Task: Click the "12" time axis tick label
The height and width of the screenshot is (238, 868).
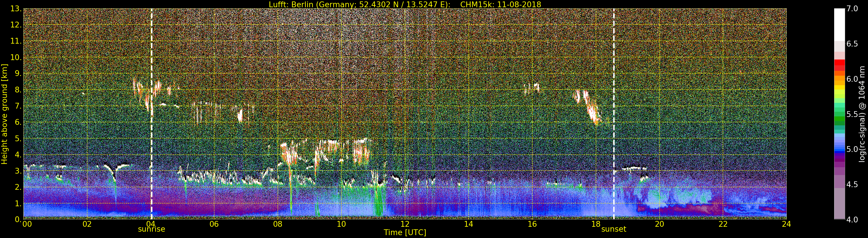Action: [405, 224]
